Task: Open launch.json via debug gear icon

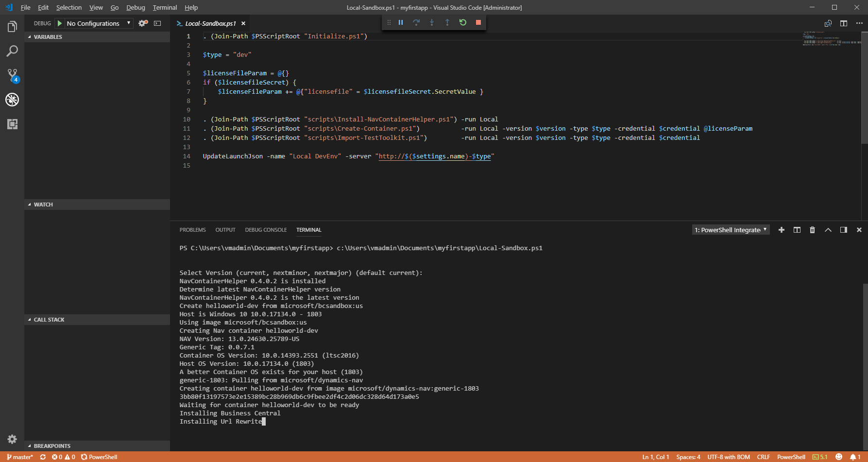Action: click(143, 23)
